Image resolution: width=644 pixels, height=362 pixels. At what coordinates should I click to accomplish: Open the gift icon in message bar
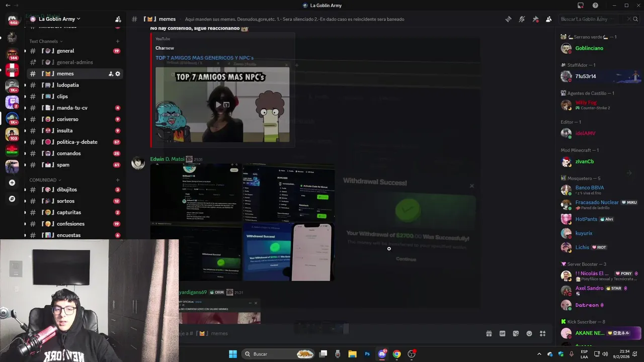[x=489, y=333]
